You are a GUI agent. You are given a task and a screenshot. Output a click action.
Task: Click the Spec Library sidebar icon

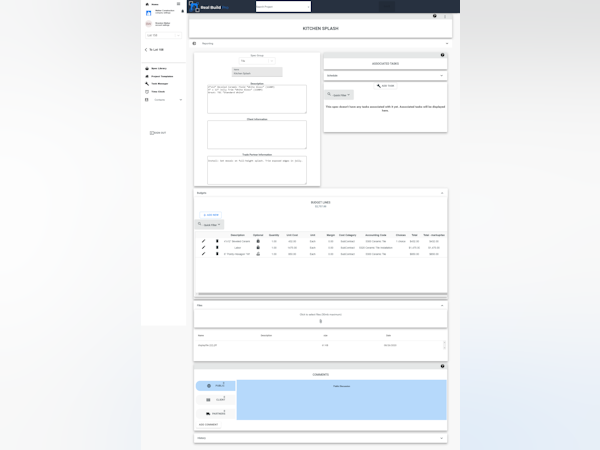[147, 68]
